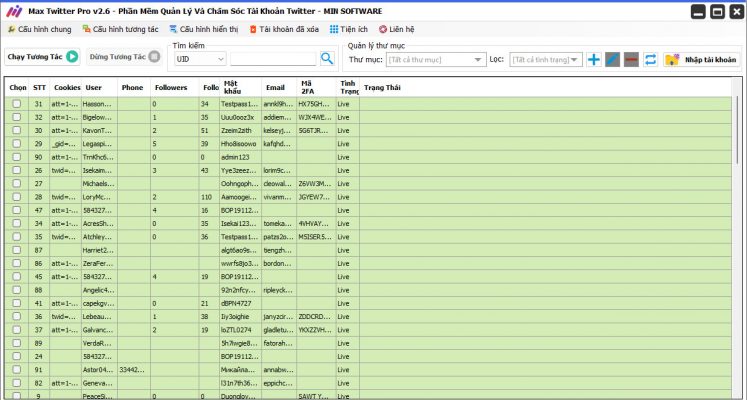
Task: Click the Cookies column header
Action: pos(65,88)
